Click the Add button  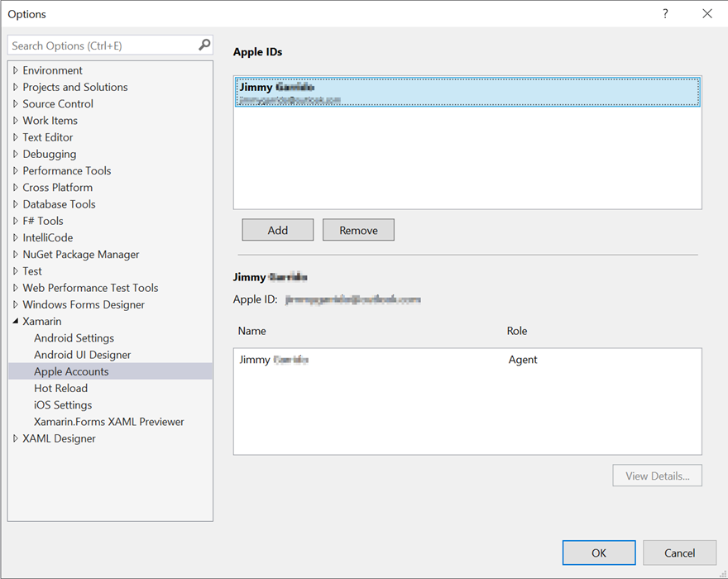(278, 230)
